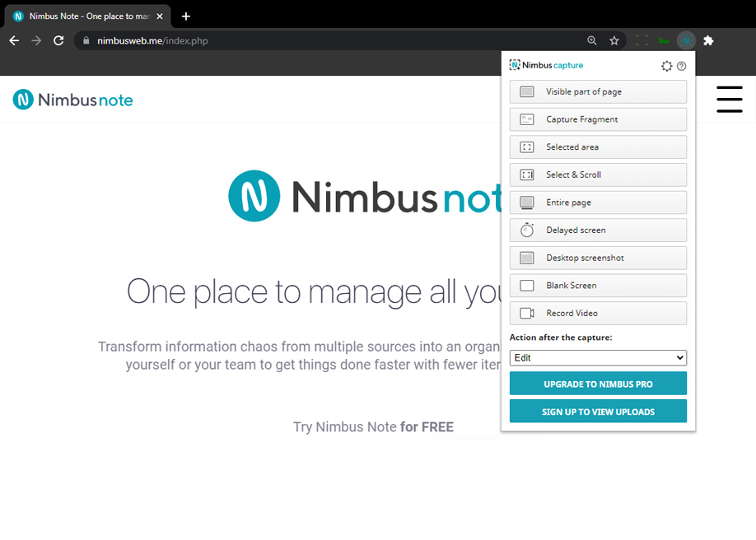The width and height of the screenshot is (756, 540).
Task: Sign up to view uploads
Action: coord(598,411)
